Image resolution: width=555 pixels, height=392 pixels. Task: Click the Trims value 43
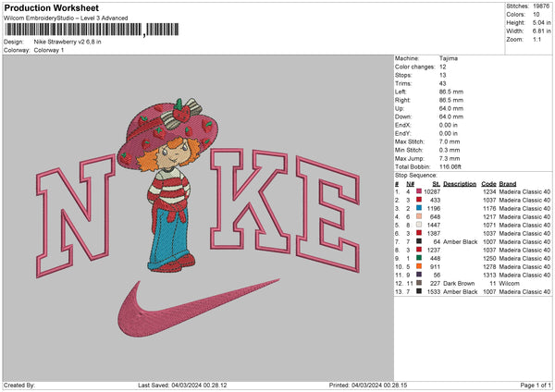pos(443,83)
